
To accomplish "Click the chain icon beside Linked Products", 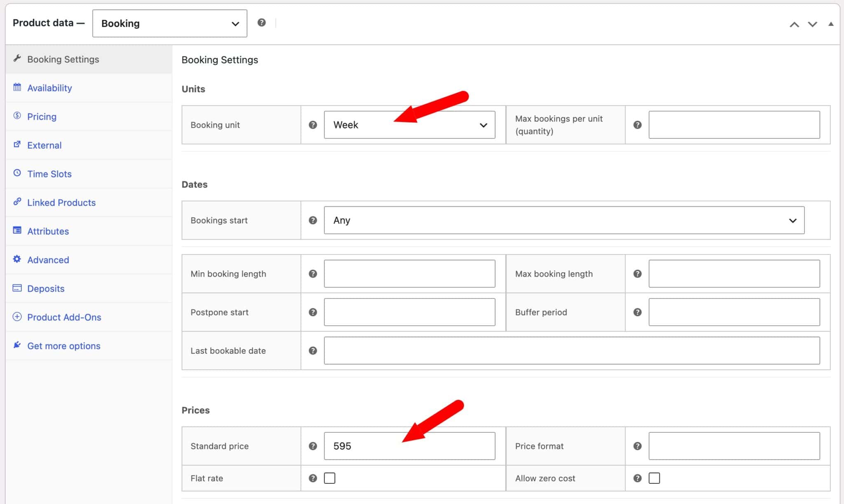I will coord(17,201).
